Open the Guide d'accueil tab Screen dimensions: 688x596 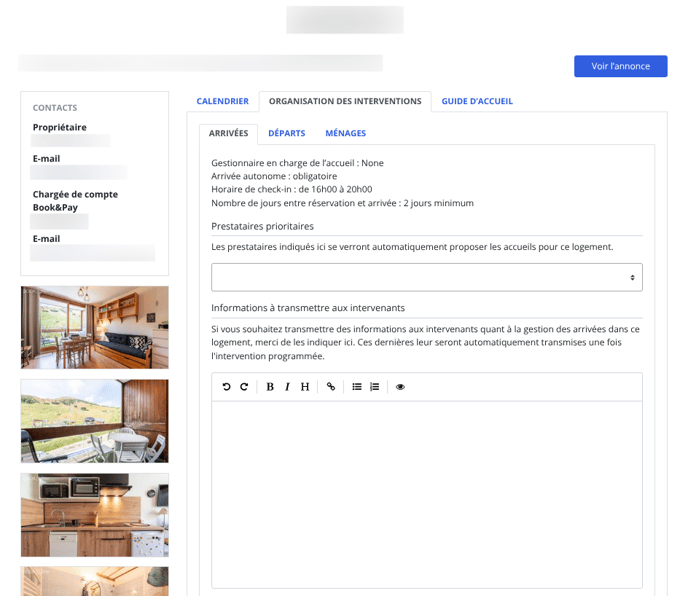tap(477, 101)
